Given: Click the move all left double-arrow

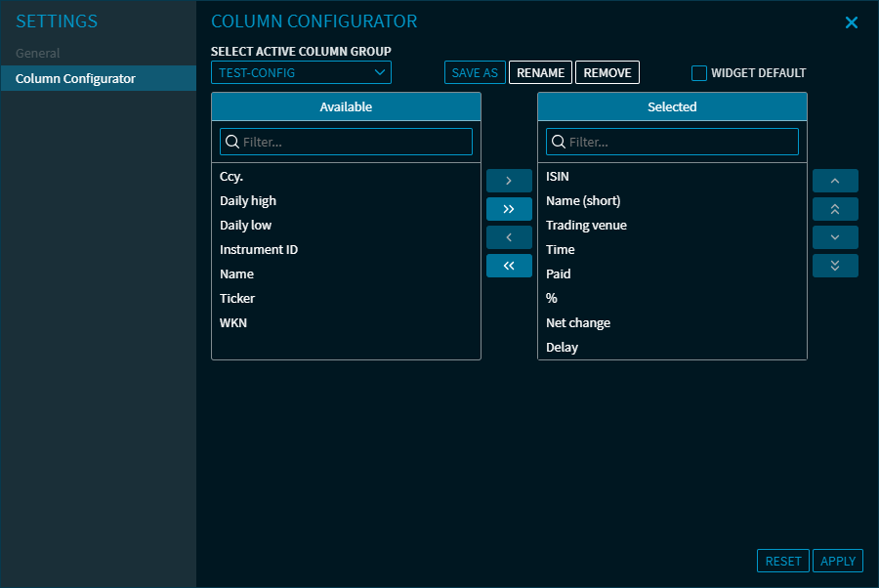Looking at the screenshot, I should 509,266.
